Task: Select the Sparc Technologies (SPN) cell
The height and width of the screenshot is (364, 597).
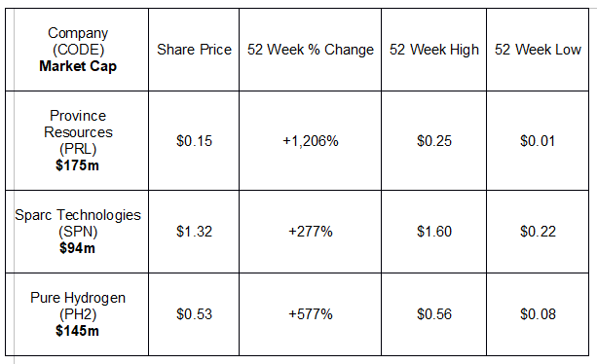Action: tap(77, 232)
